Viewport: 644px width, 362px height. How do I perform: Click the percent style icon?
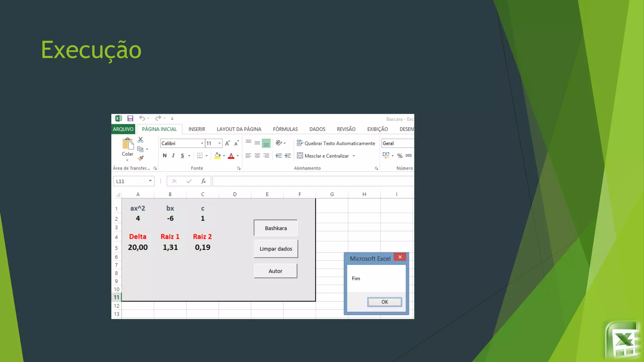400,156
